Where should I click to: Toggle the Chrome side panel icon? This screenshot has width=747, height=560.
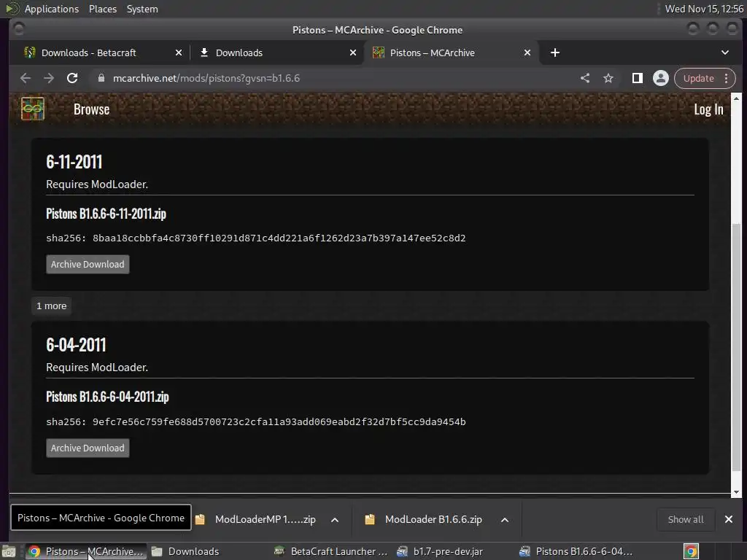637,78
